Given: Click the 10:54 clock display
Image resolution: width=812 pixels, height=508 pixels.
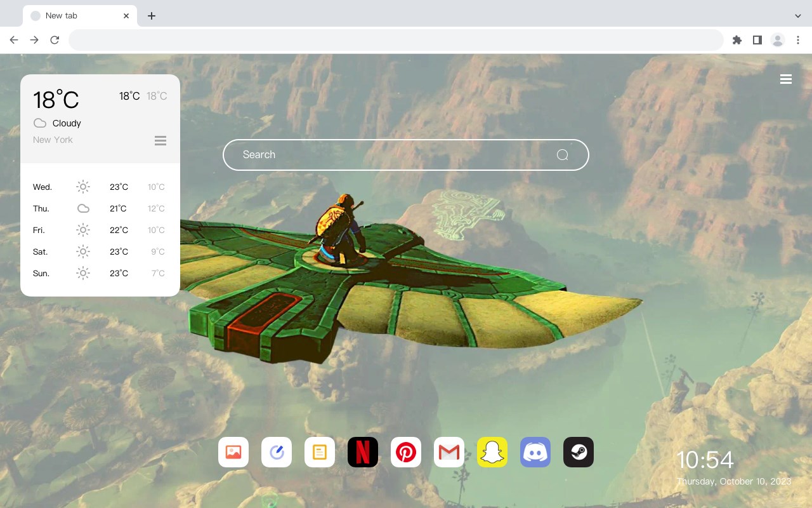Looking at the screenshot, I should click(705, 460).
